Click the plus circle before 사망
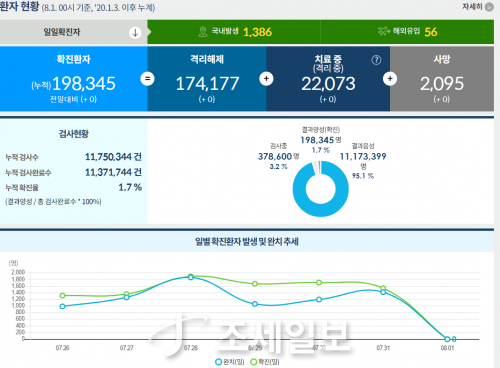The width and height of the screenshot is (500, 368). pos(390,79)
